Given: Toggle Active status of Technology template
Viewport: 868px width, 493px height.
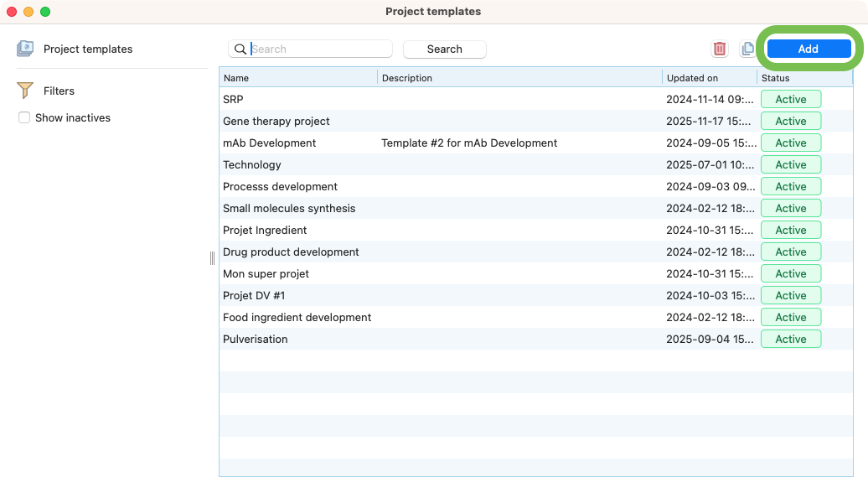Looking at the screenshot, I should point(790,165).
